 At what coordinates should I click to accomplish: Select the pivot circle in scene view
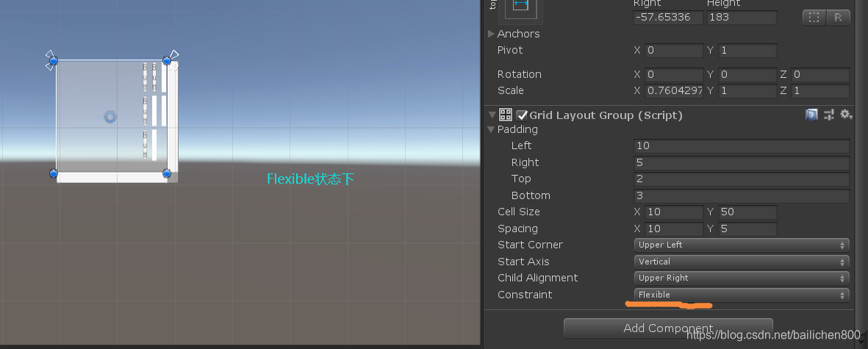(110, 117)
